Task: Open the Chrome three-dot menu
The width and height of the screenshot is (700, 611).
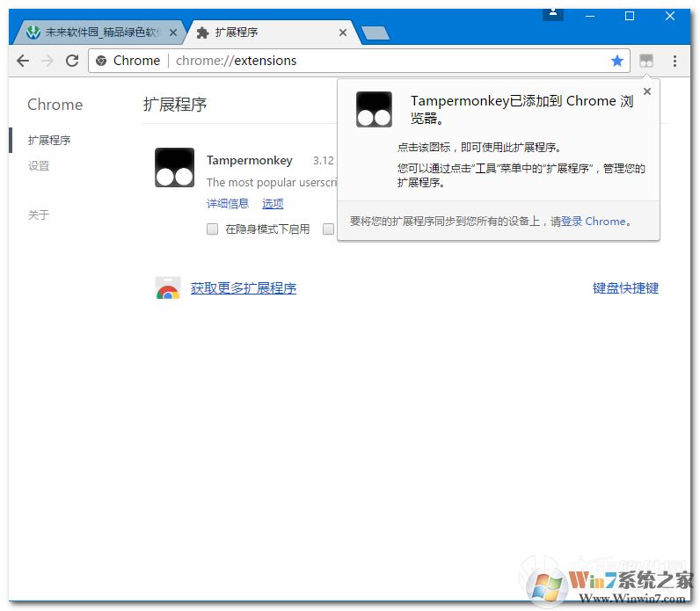Action: 674,61
